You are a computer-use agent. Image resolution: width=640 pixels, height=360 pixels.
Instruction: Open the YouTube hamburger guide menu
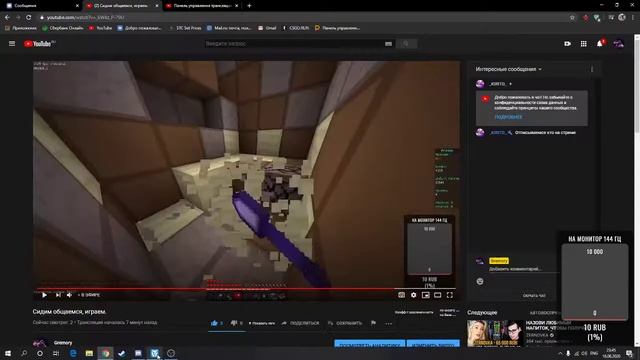12,43
